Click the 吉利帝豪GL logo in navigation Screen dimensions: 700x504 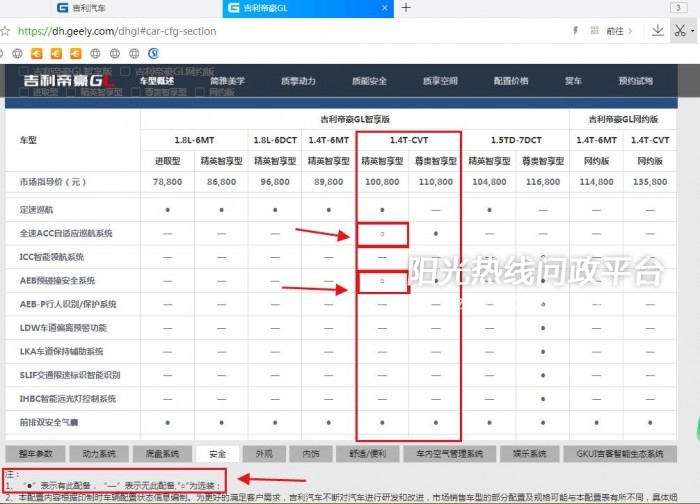tap(62, 80)
